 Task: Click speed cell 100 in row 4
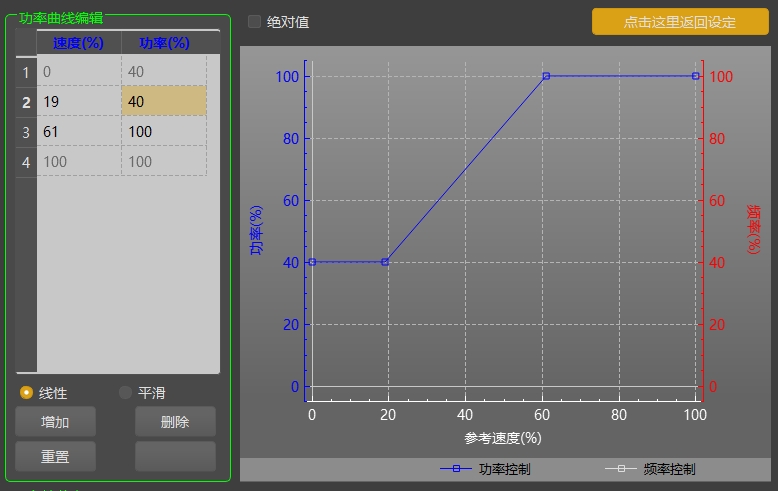(x=79, y=162)
